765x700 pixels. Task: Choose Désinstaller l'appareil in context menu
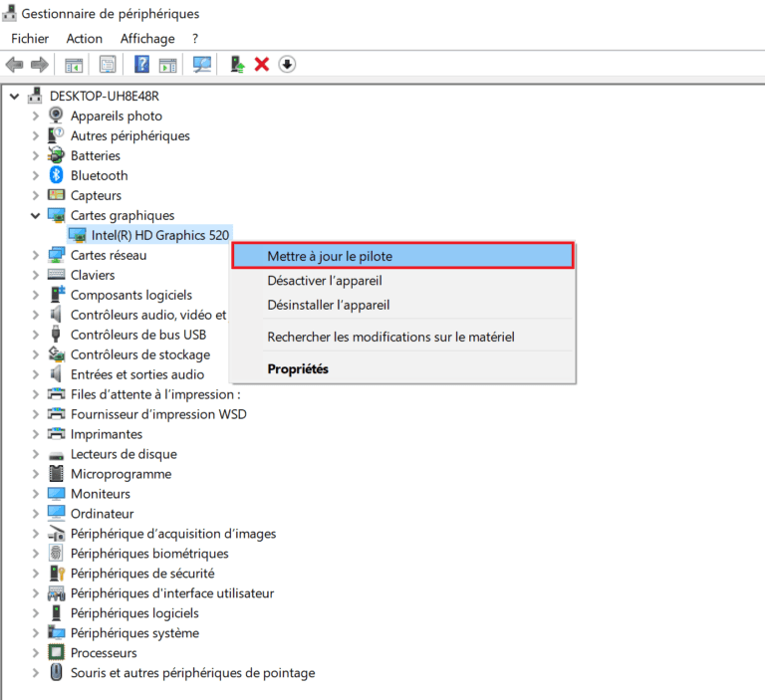pos(402,305)
